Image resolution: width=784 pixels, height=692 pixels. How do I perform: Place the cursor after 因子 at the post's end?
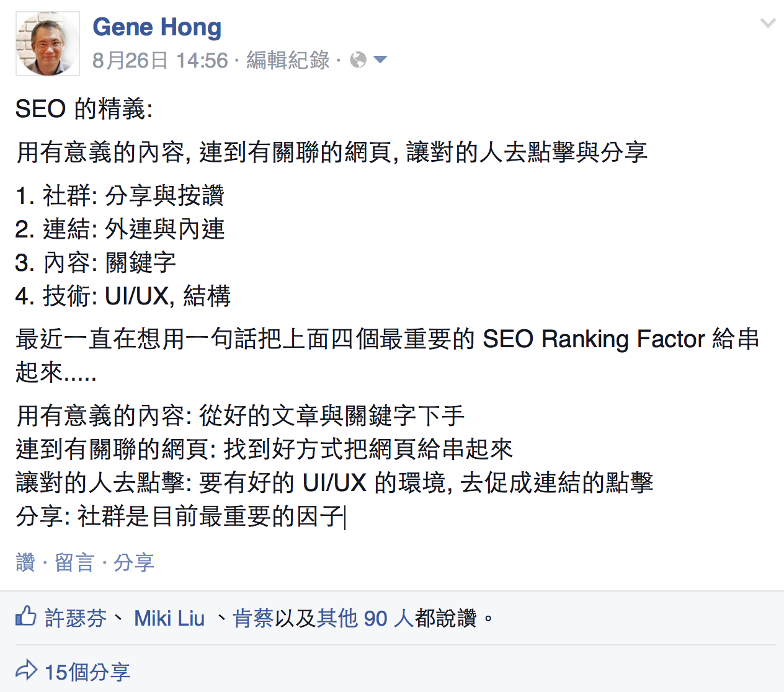tap(345, 517)
